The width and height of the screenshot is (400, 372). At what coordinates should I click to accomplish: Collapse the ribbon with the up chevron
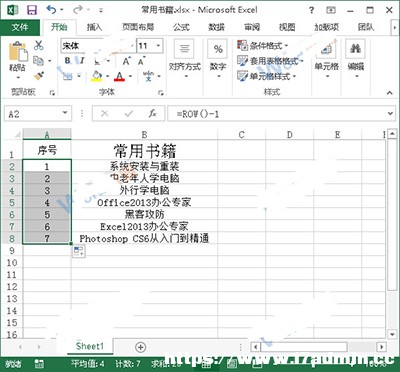[390, 93]
